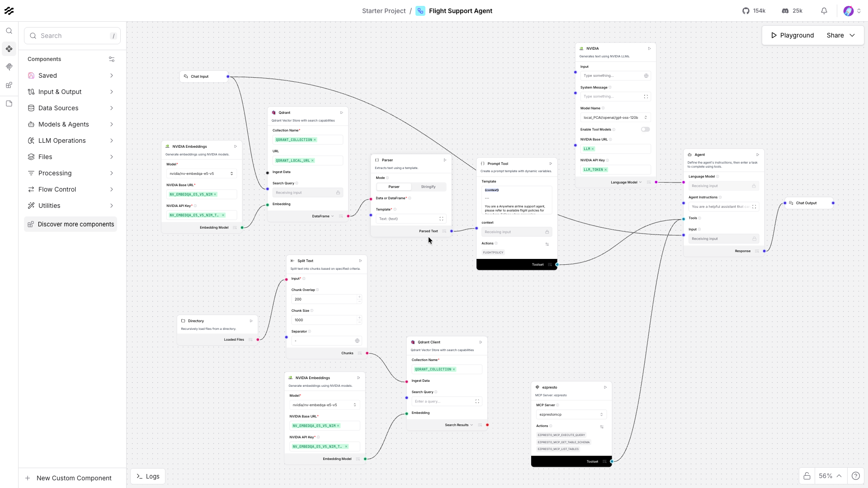
Task: Focus the component Search field
Action: (x=72, y=36)
